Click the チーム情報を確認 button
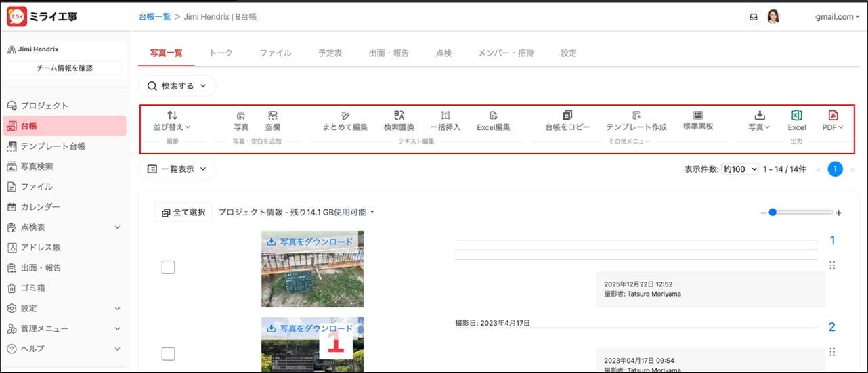The height and width of the screenshot is (373, 868). pyautogui.click(x=64, y=68)
